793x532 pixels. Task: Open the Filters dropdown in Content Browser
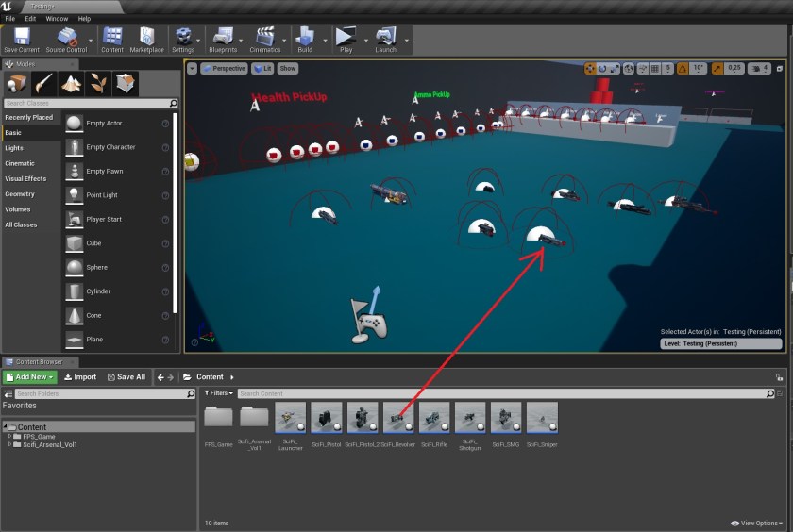[217, 393]
